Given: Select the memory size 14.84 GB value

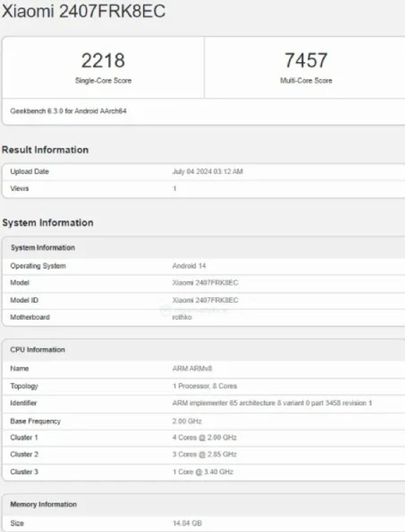Looking at the screenshot, I should point(187,523).
